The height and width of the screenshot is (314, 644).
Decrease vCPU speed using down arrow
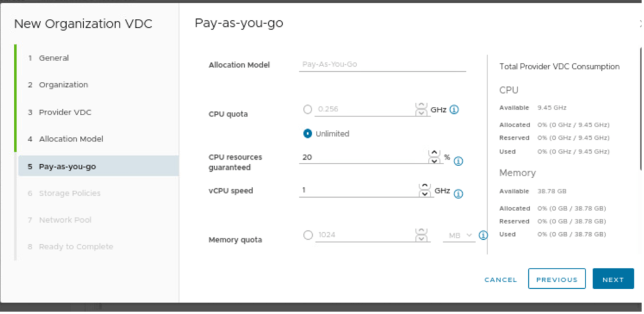point(424,194)
